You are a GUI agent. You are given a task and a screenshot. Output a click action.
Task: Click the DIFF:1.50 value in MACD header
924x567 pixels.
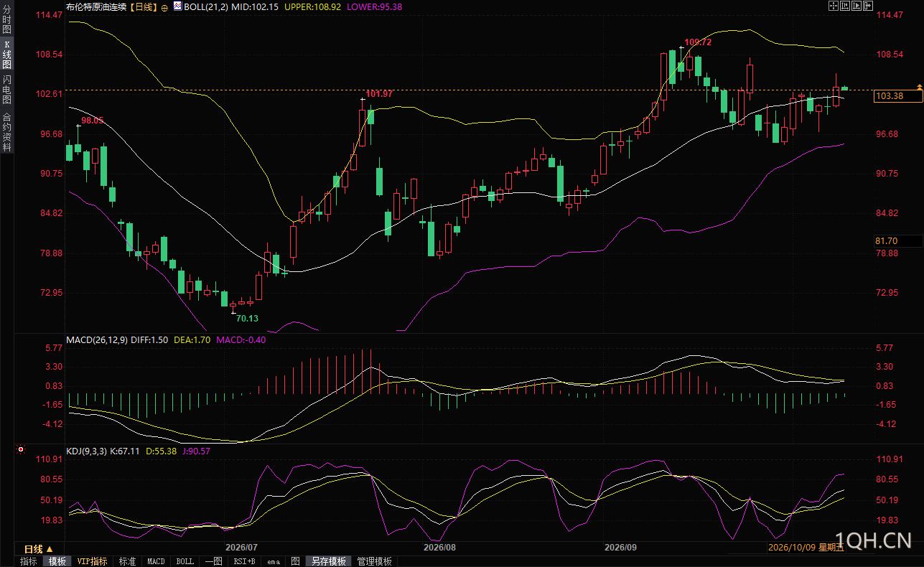(149, 340)
